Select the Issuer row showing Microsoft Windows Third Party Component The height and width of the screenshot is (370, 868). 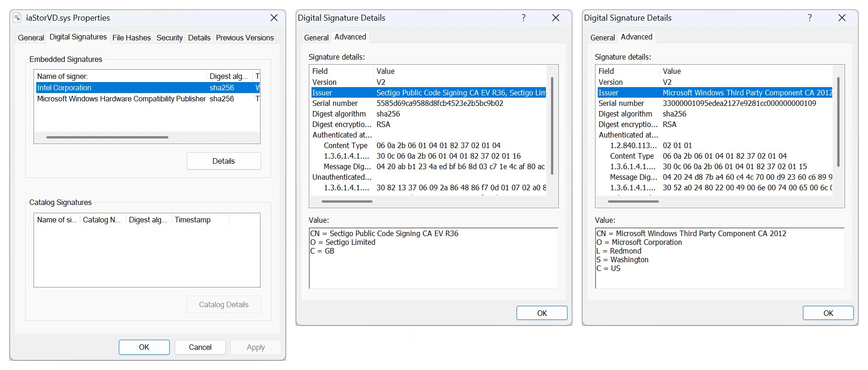(715, 93)
